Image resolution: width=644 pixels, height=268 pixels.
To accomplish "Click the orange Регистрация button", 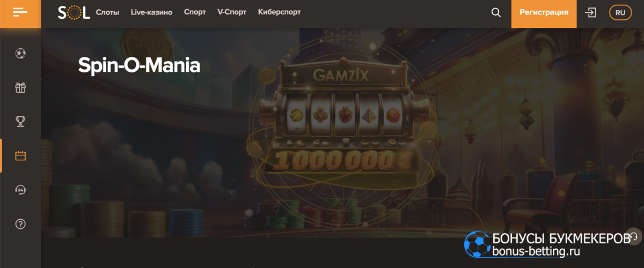I will (544, 12).
